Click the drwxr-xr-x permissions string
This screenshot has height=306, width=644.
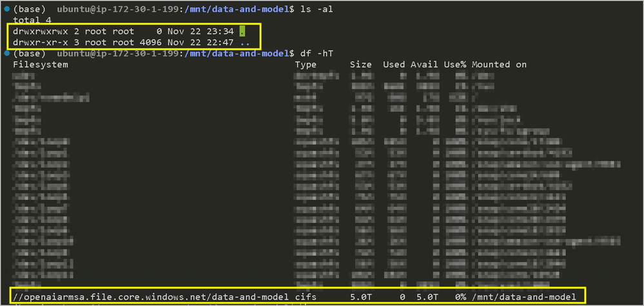pyautogui.click(x=41, y=43)
